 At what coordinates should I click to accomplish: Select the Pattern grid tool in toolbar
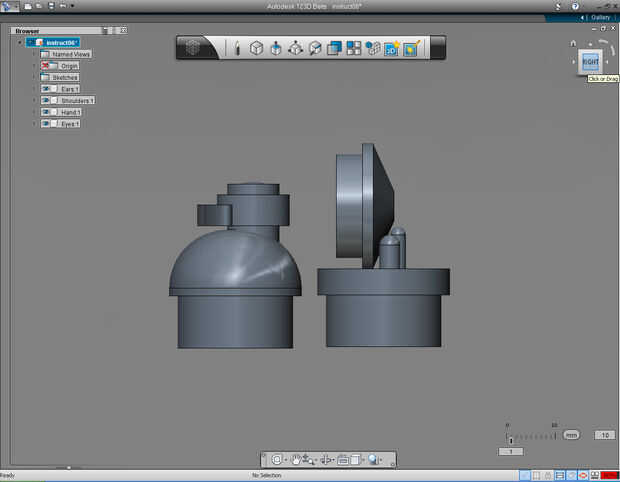pos(353,48)
